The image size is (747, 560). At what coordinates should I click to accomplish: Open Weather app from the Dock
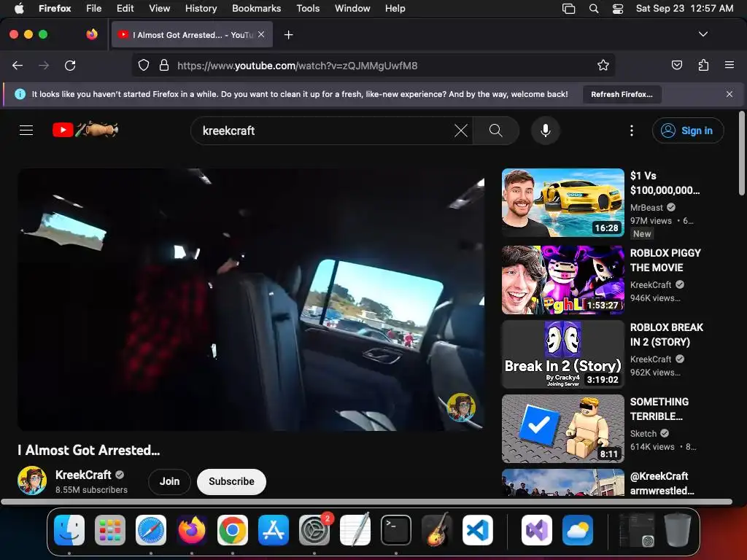[578, 530]
